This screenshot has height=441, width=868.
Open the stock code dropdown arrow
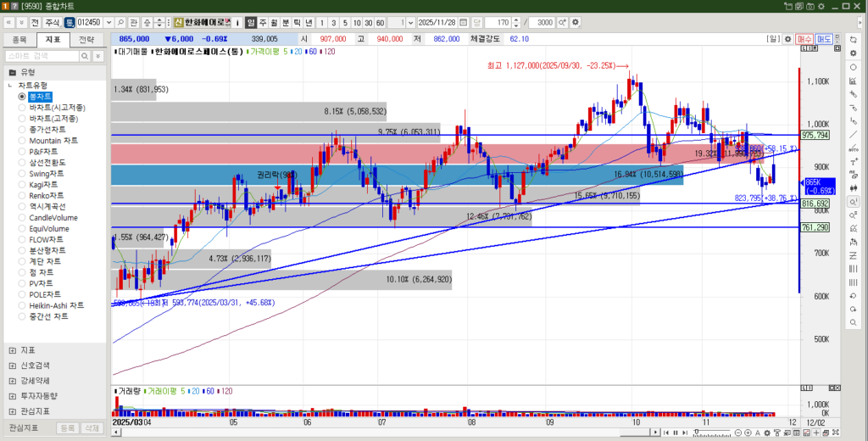coord(108,22)
